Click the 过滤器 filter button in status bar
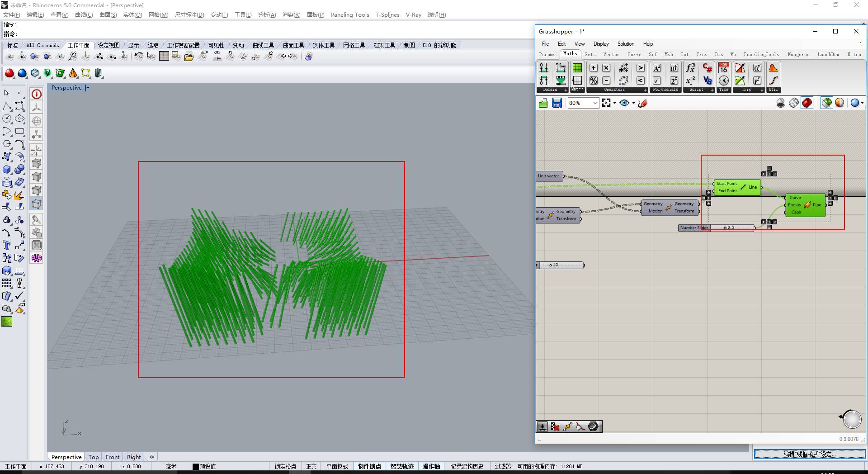This screenshot has height=474, width=868. (502, 466)
